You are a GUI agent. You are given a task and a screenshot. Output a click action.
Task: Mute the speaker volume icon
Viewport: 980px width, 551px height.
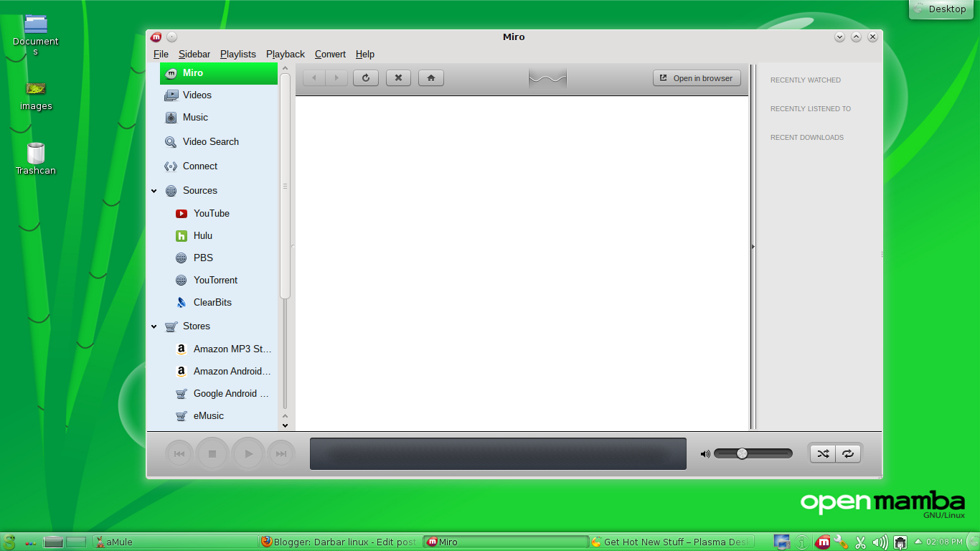pos(704,453)
